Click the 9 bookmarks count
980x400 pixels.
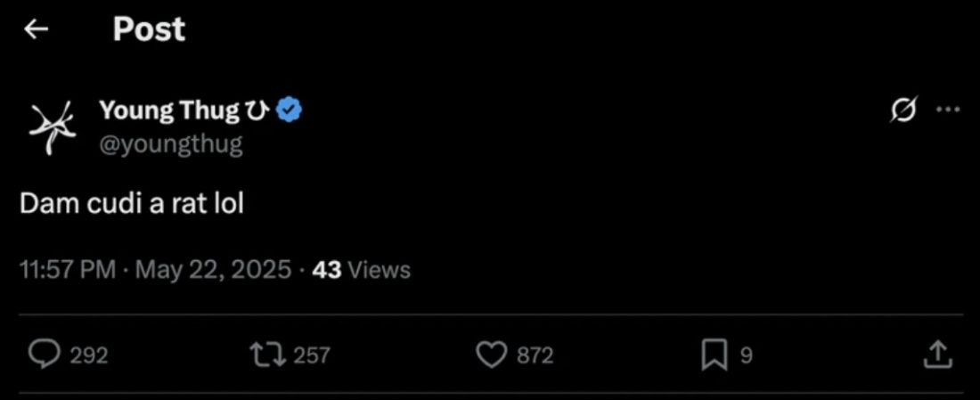[746, 355]
